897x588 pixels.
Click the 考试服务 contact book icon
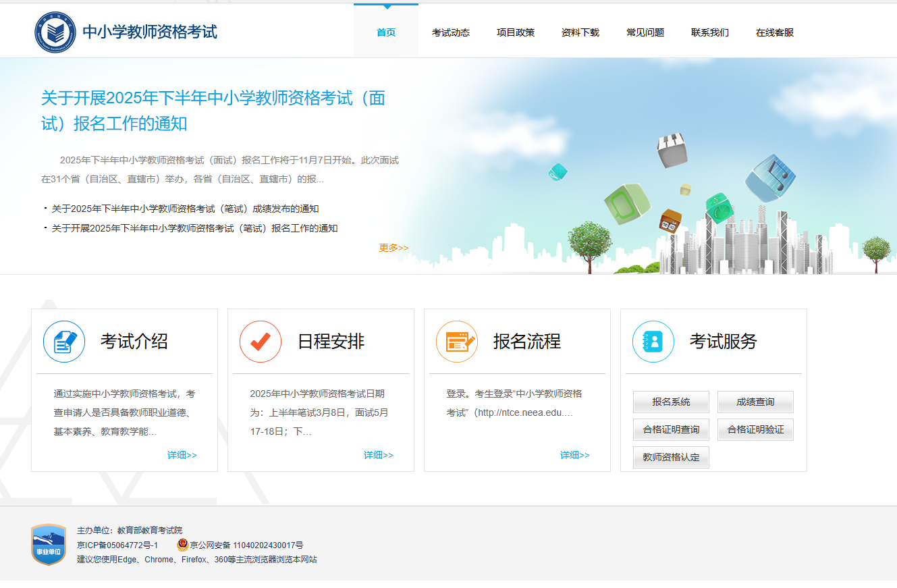pyautogui.click(x=653, y=342)
